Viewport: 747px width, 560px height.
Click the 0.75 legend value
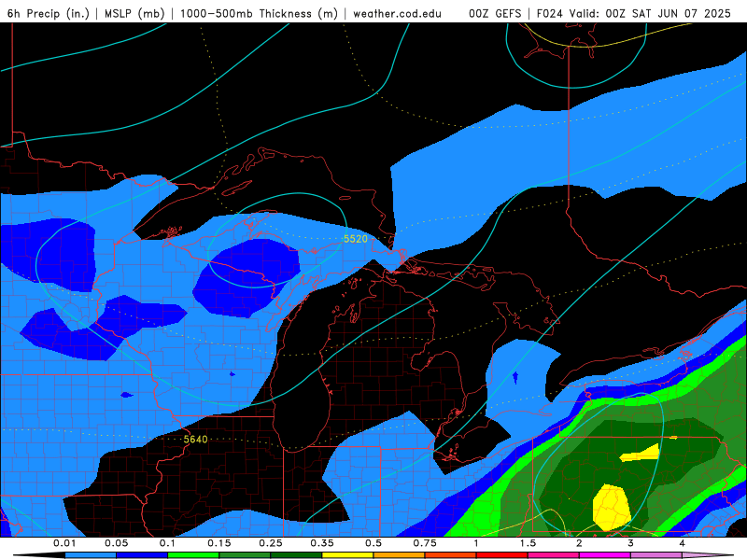click(425, 543)
